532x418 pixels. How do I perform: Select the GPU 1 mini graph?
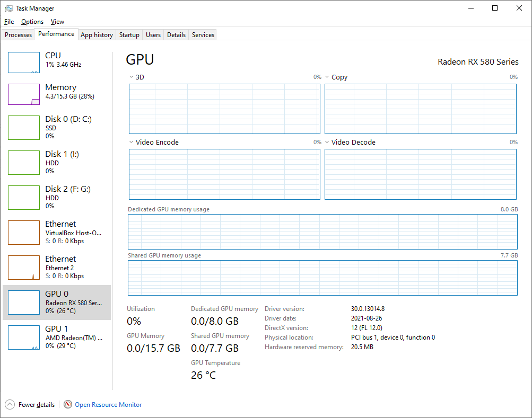(24, 337)
